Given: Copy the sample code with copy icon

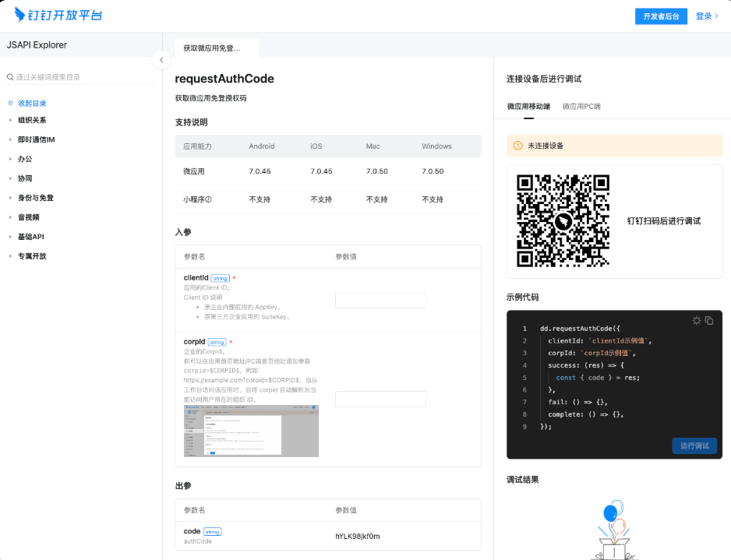Looking at the screenshot, I should pos(709,321).
